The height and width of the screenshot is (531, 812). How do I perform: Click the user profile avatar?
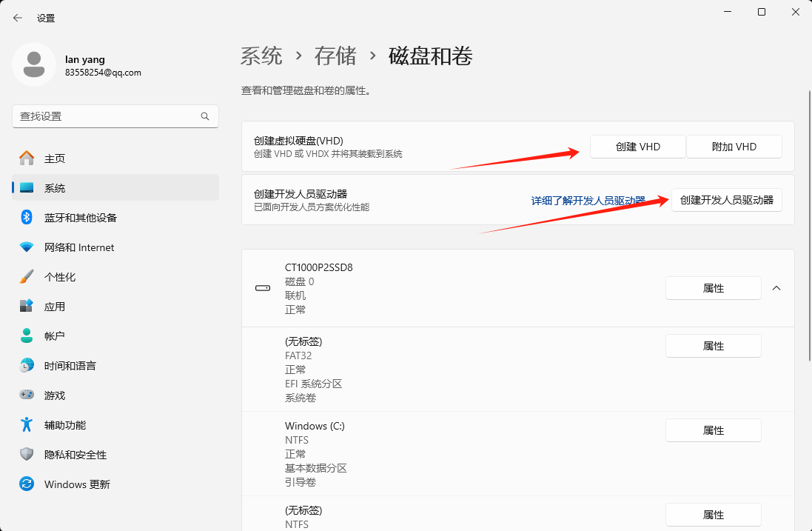tap(34, 64)
